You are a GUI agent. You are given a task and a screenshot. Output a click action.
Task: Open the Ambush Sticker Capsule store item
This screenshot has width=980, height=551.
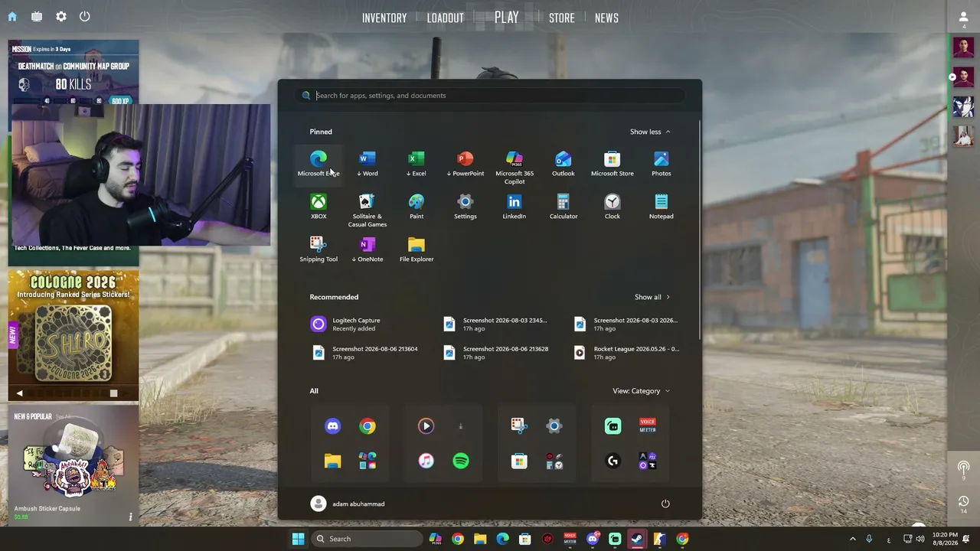(73, 465)
